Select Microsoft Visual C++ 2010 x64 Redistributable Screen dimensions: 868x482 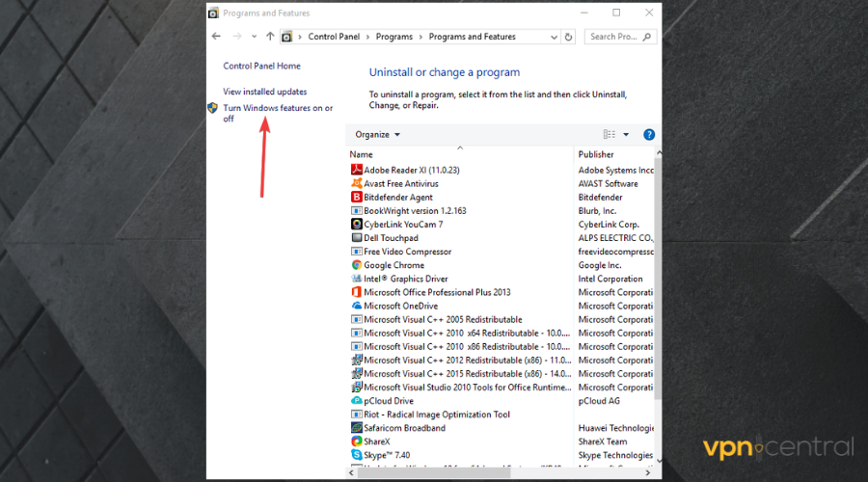(459, 334)
